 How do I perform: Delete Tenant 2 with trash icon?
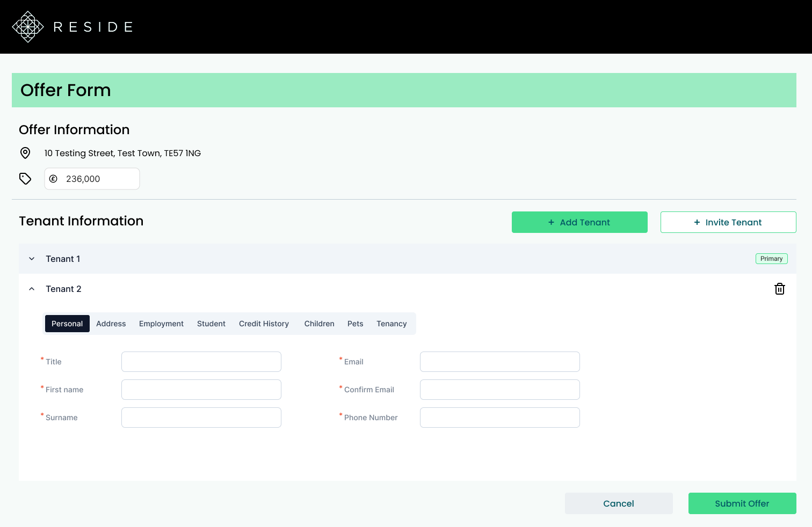point(780,289)
